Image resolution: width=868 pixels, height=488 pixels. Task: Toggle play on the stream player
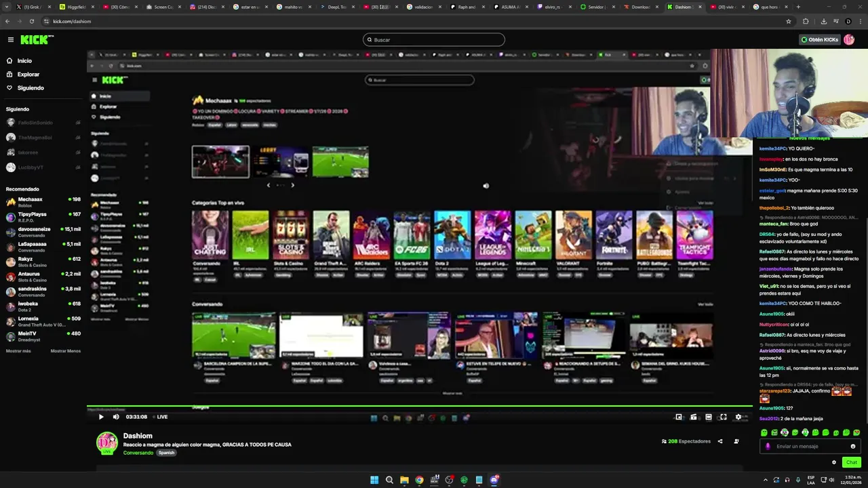101,417
